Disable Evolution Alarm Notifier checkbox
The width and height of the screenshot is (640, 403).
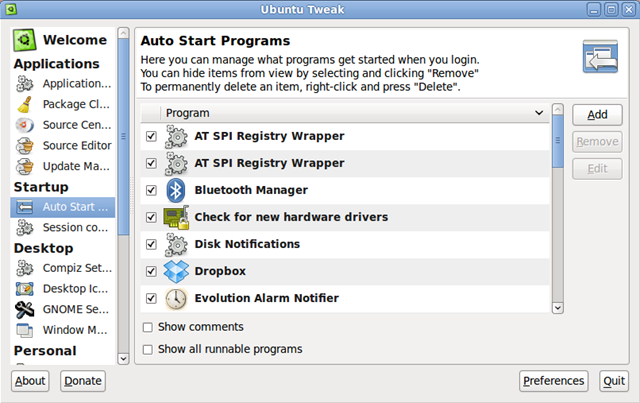click(151, 298)
